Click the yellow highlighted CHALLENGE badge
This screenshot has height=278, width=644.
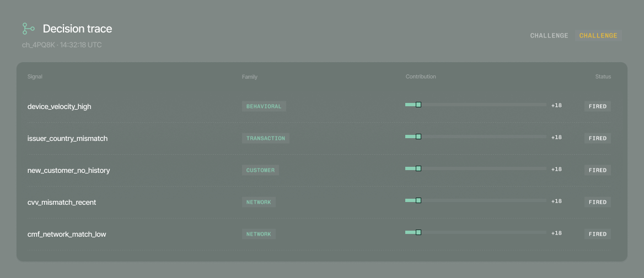(598, 36)
